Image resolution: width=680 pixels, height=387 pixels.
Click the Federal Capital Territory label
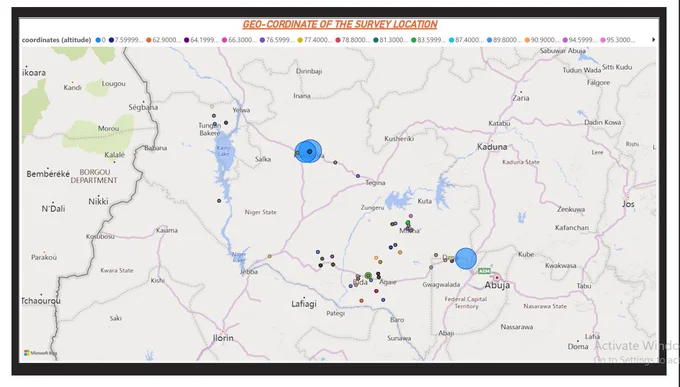466,302
